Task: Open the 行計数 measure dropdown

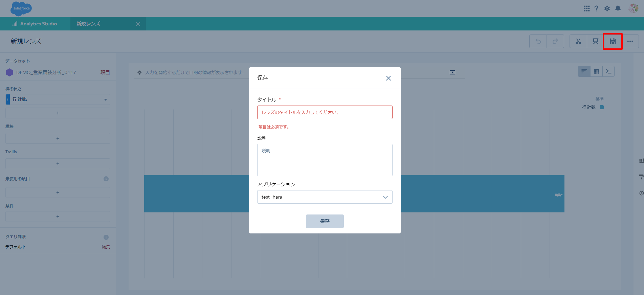Action: 105,99
